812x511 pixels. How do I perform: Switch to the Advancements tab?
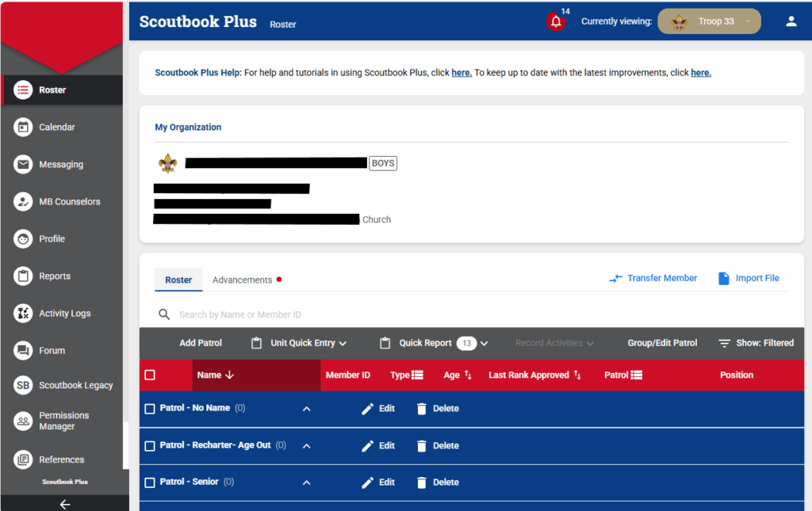[x=243, y=280]
